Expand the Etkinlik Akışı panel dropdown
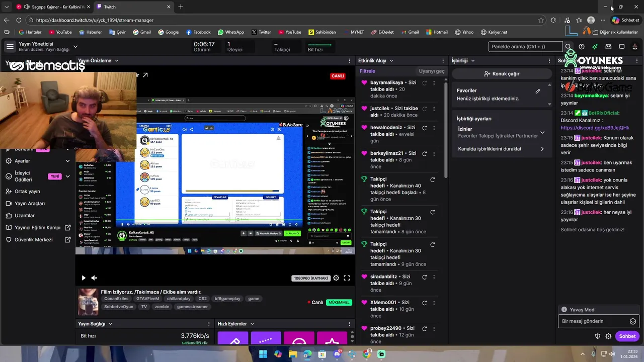644x362 pixels. [x=391, y=61]
